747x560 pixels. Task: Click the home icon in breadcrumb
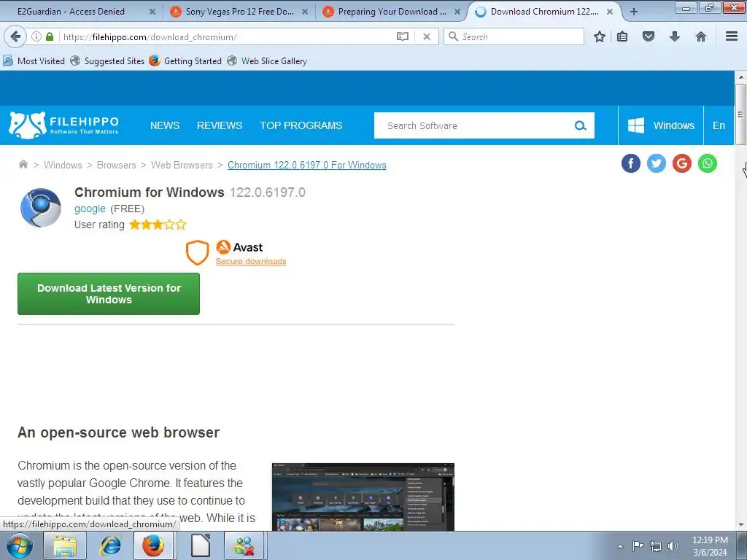point(23,165)
